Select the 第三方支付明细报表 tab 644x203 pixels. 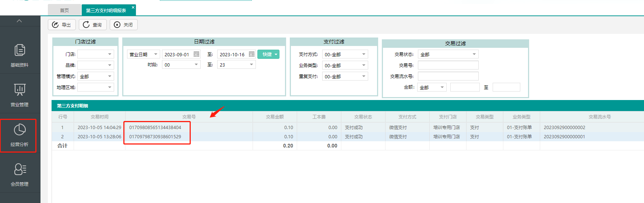tap(106, 10)
